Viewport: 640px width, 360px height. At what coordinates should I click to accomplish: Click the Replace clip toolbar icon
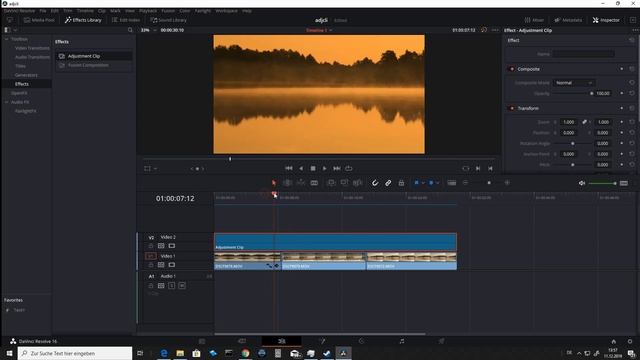(358, 183)
